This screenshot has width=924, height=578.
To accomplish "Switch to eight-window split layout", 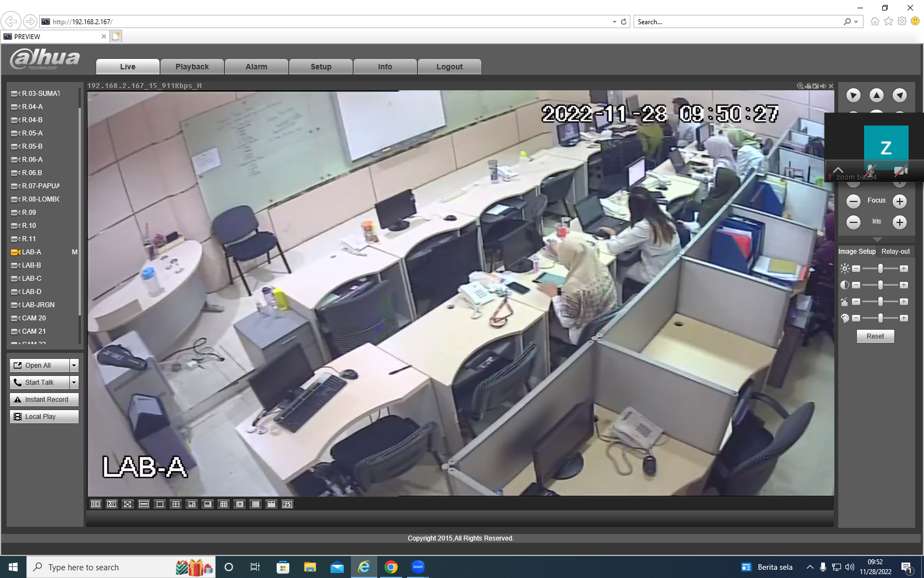I will 207,504.
